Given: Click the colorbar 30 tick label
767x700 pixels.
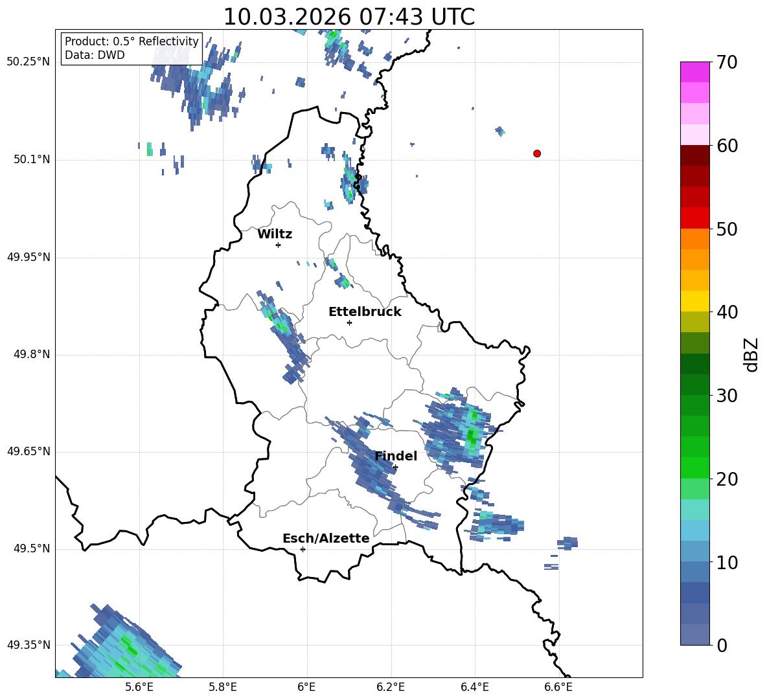Looking at the screenshot, I should pyautogui.click(x=727, y=396).
